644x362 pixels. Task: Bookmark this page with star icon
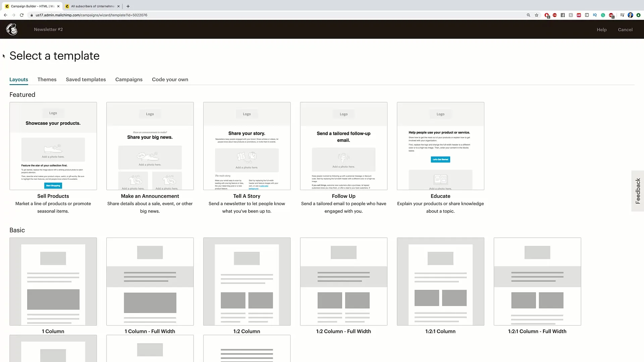coord(537,15)
